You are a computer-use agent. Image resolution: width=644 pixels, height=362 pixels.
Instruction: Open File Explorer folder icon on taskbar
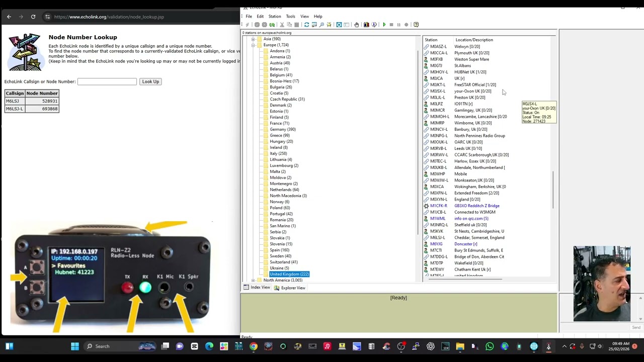[460, 346]
